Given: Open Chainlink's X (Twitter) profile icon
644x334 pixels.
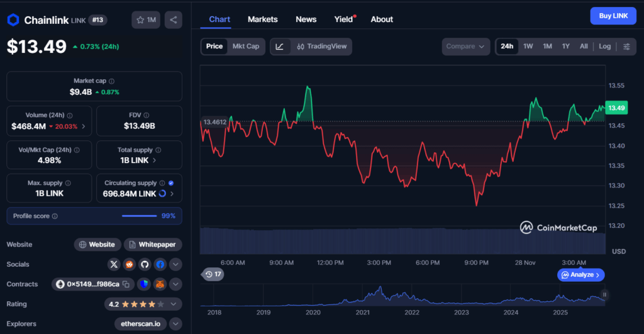Looking at the screenshot, I should [x=113, y=264].
